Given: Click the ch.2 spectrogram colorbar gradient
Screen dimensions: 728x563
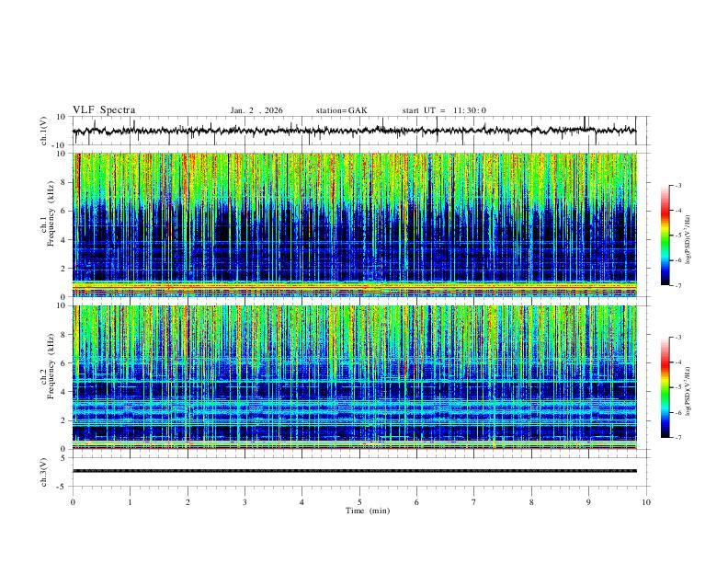Looking at the screenshot, I should click(x=665, y=387).
